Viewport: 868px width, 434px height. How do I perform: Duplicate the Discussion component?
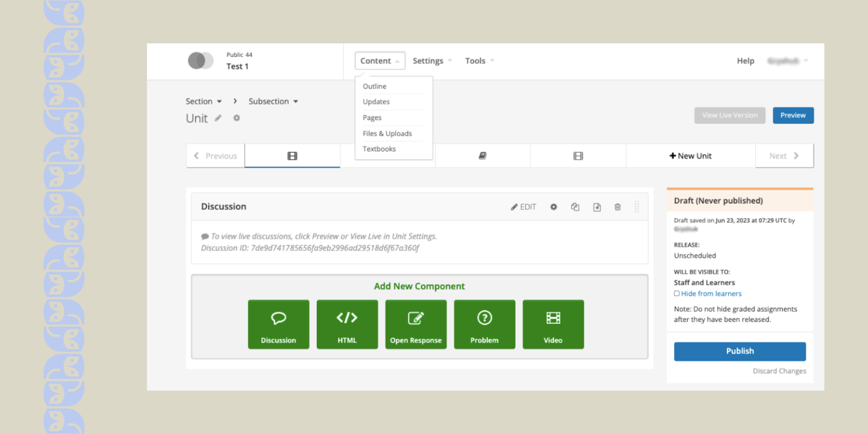click(x=575, y=207)
